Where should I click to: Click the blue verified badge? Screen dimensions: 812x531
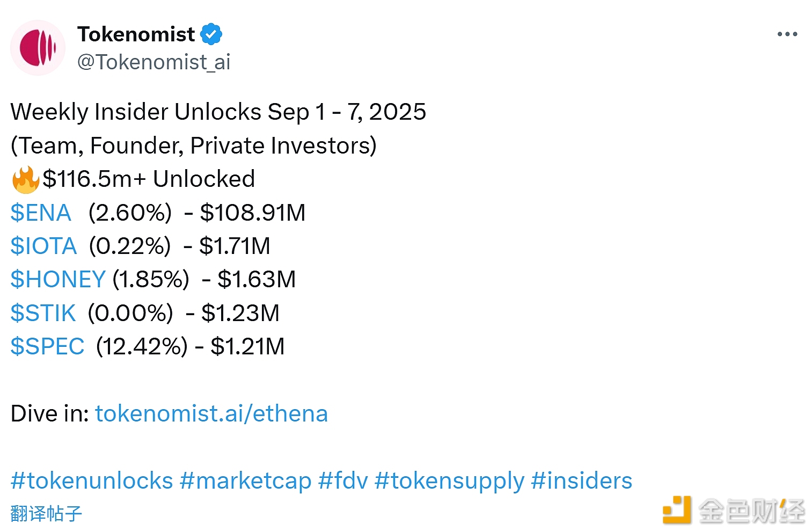pyautogui.click(x=211, y=34)
